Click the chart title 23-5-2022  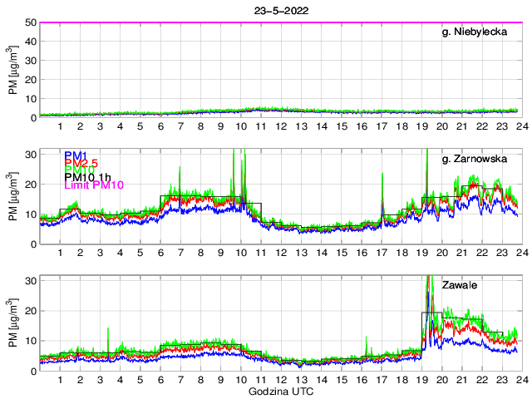pos(281,11)
